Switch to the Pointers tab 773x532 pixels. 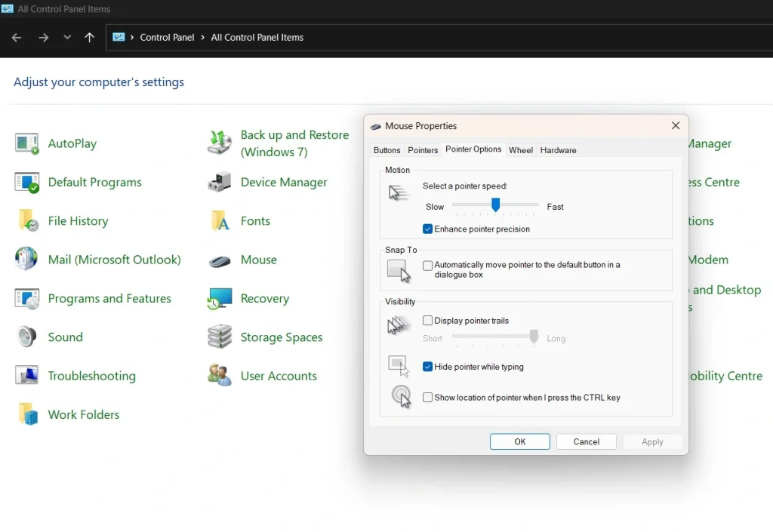coord(422,149)
